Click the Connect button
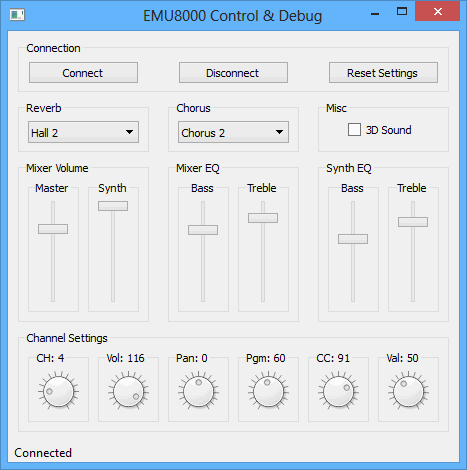Image resolution: width=467 pixels, height=470 pixels. click(x=83, y=73)
